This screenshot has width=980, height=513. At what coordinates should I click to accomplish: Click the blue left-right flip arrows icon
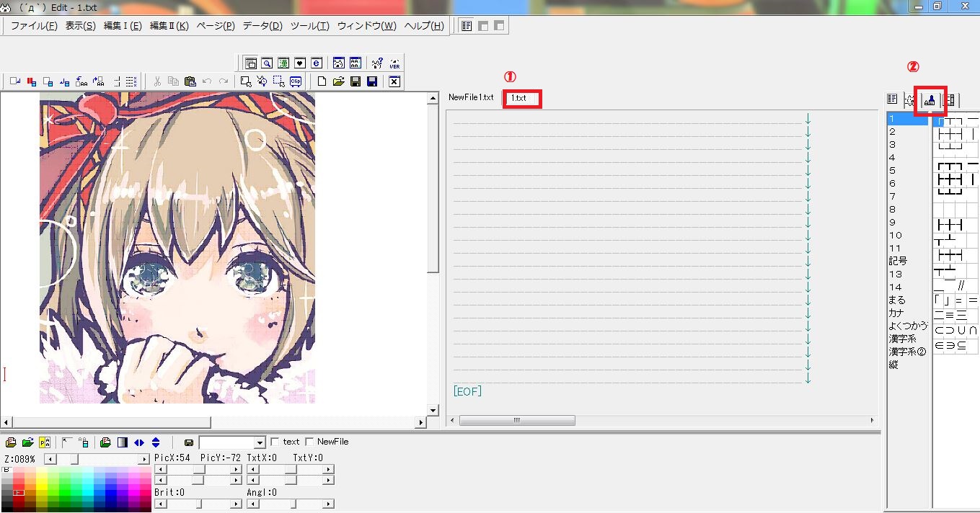pyautogui.click(x=139, y=442)
